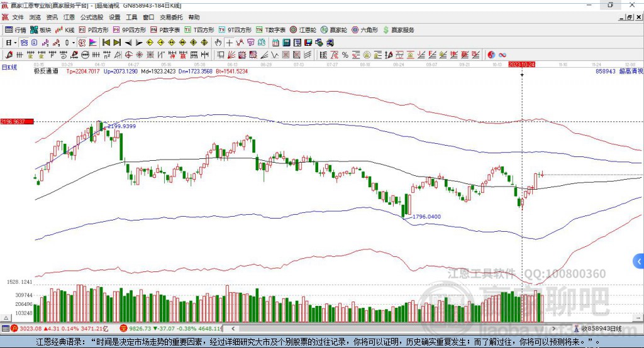Click the yin-yang red blue icon
The image size is (644, 348).
click(492, 55)
